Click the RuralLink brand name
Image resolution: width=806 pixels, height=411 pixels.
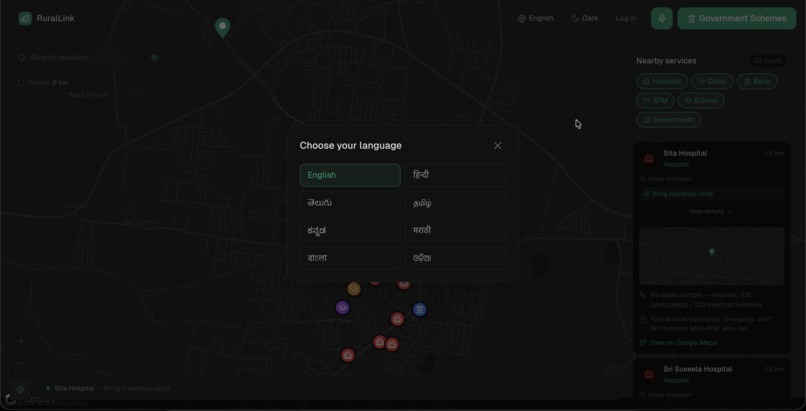tap(56, 18)
